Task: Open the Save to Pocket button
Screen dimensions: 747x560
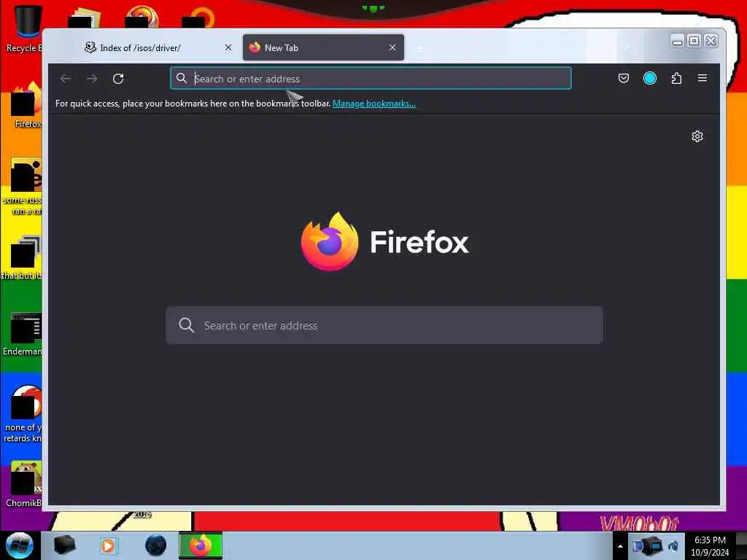Action: (x=623, y=78)
